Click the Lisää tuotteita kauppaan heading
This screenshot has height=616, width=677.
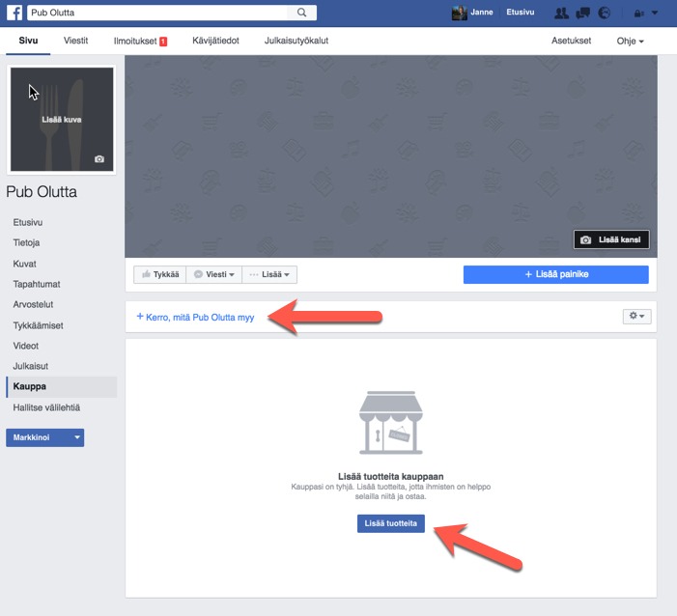point(391,477)
